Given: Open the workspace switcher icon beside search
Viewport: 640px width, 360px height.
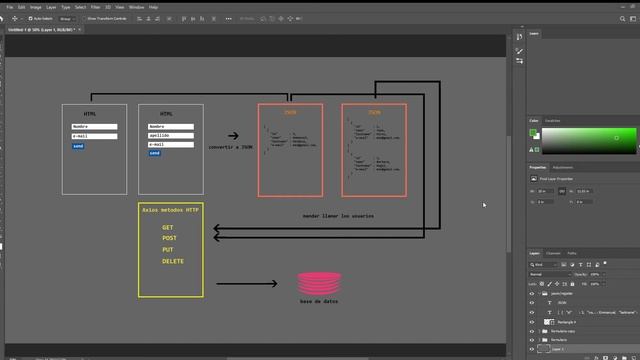Looking at the screenshot, I should [633, 19].
